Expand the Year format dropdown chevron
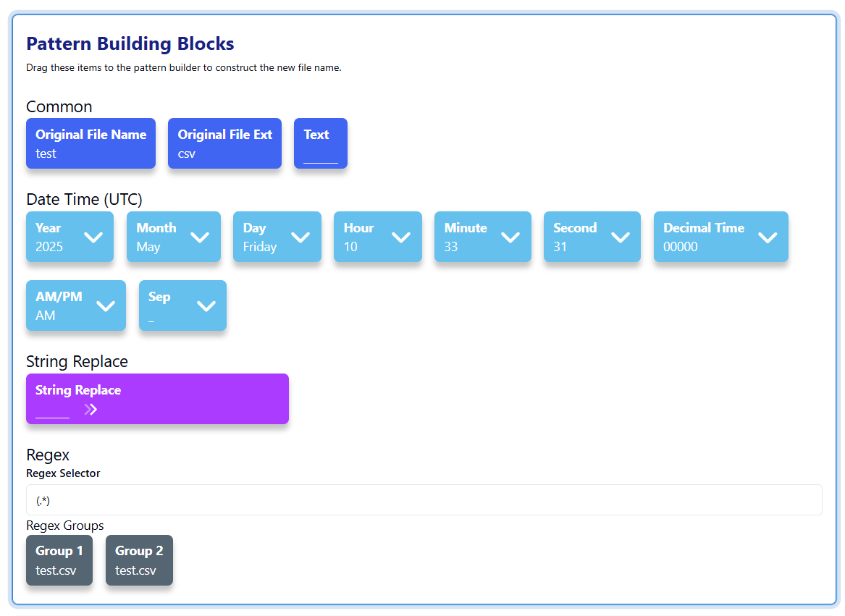Viewport: 845px width, 616px height. [93, 237]
